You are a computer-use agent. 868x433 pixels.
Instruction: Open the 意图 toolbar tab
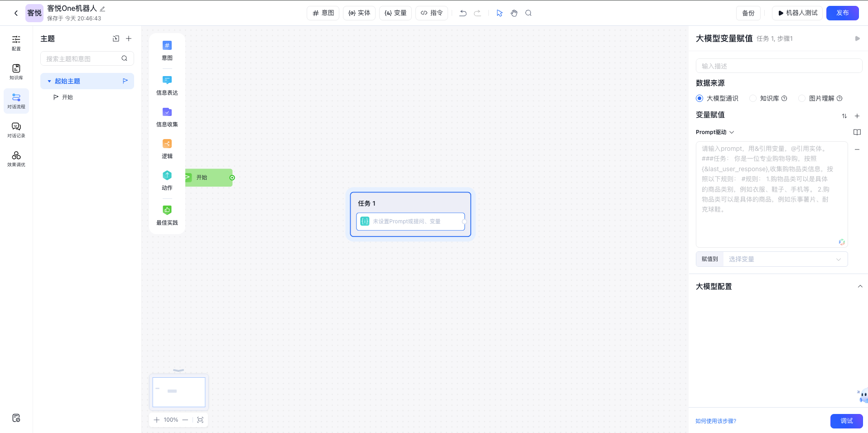point(323,13)
